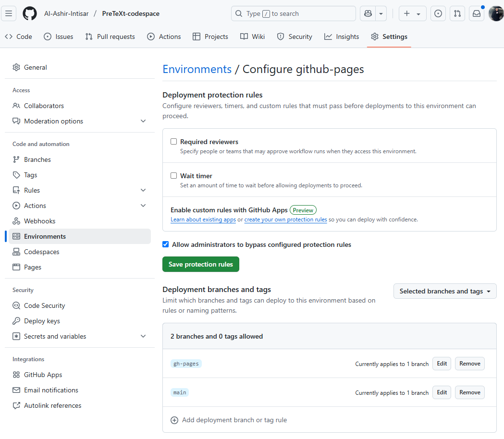Screen dimensions: 504x439
Task: Open the user profile avatar
Action: (496, 13)
